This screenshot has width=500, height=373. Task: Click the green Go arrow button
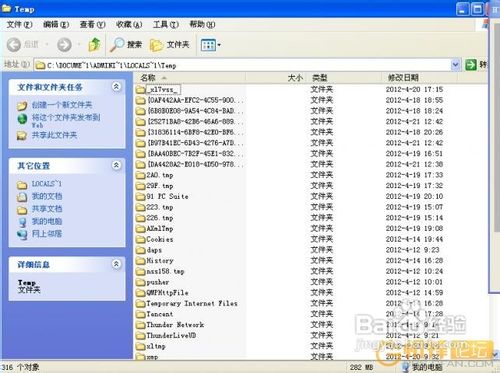[x=471, y=65]
